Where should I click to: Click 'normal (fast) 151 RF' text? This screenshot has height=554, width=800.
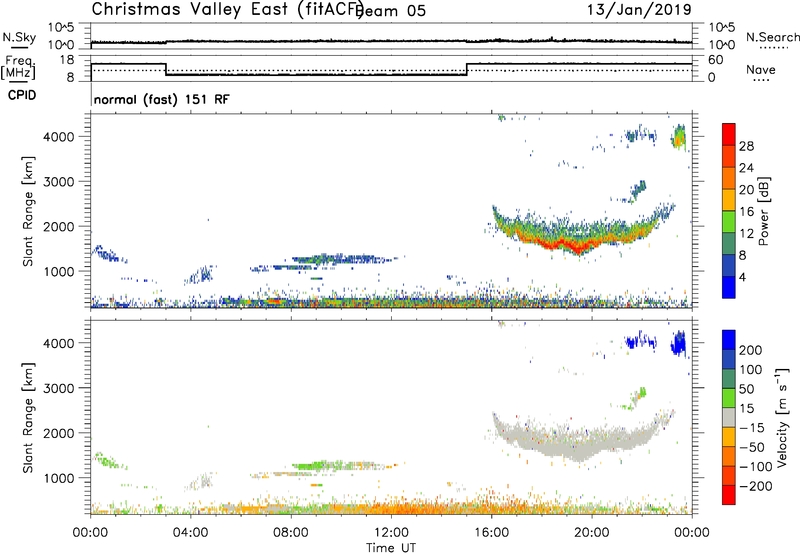(162, 99)
